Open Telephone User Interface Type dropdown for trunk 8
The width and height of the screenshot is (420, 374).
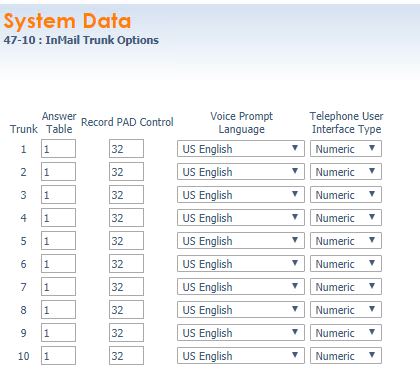346,310
